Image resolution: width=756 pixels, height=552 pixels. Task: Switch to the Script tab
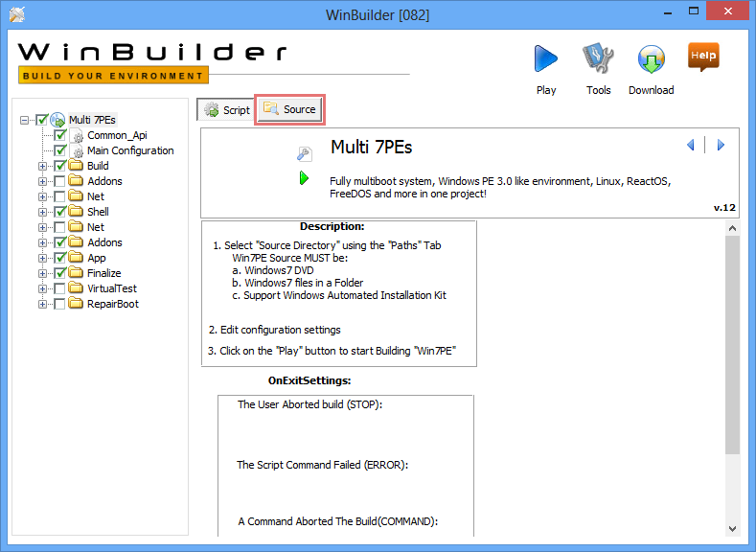[x=226, y=110]
